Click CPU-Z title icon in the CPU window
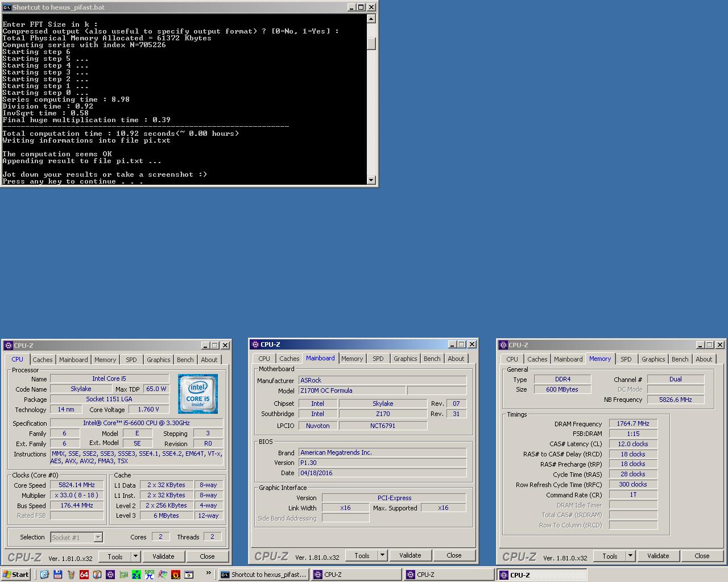This screenshot has width=728, height=582. pyautogui.click(x=8, y=346)
